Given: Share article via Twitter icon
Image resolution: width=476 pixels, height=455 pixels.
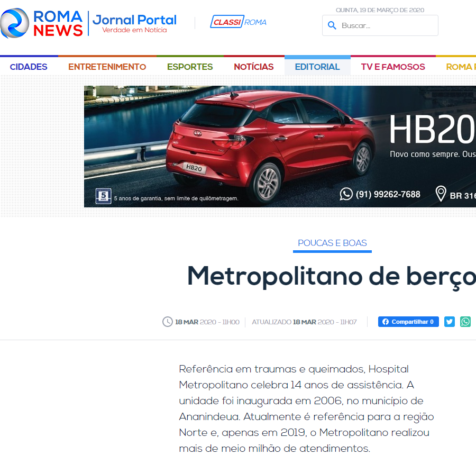Looking at the screenshot, I should 450,322.
